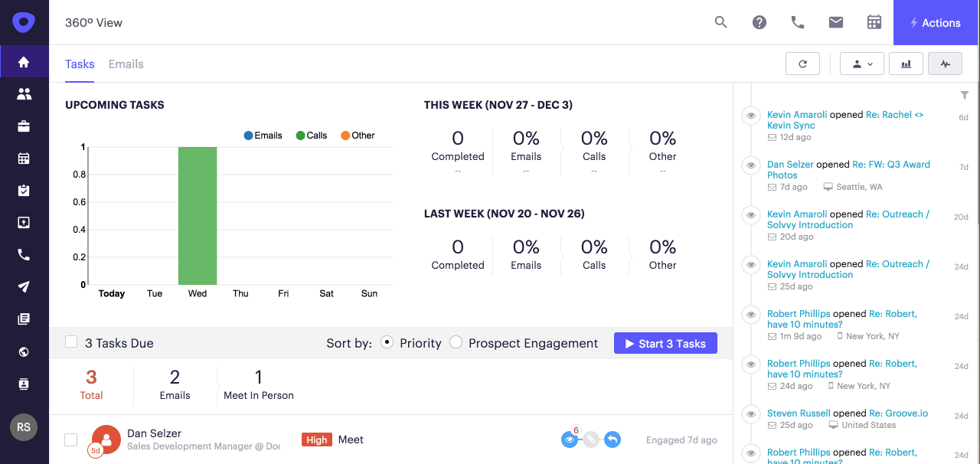Screen dimensions: 980x464
Task: Open the People section in the left sidebar
Action: (x=24, y=93)
